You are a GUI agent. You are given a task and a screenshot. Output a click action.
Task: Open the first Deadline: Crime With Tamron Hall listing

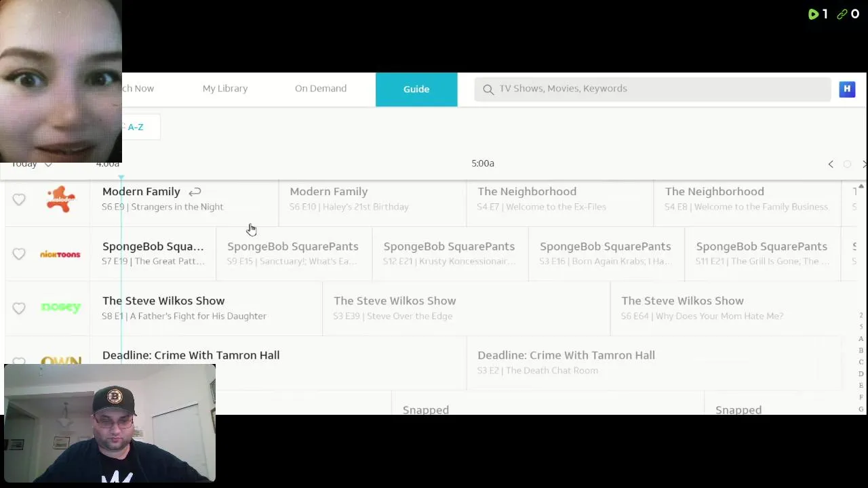(x=278, y=362)
